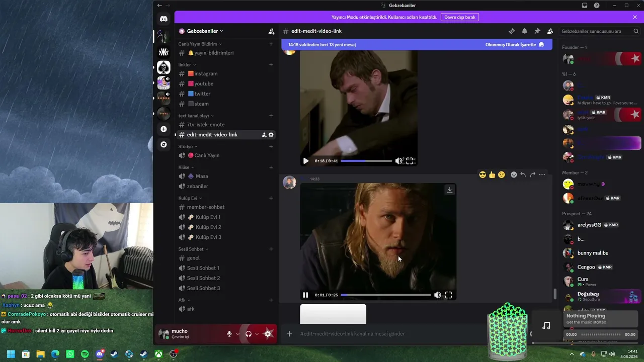Open Spotify from the taskbar

[x=85, y=354]
